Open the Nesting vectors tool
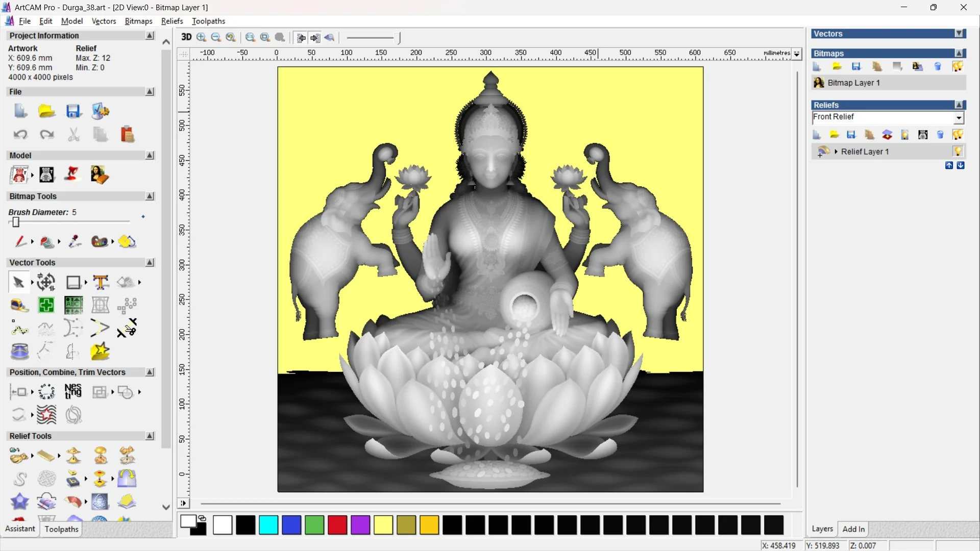980x551 pixels. point(73,391)
